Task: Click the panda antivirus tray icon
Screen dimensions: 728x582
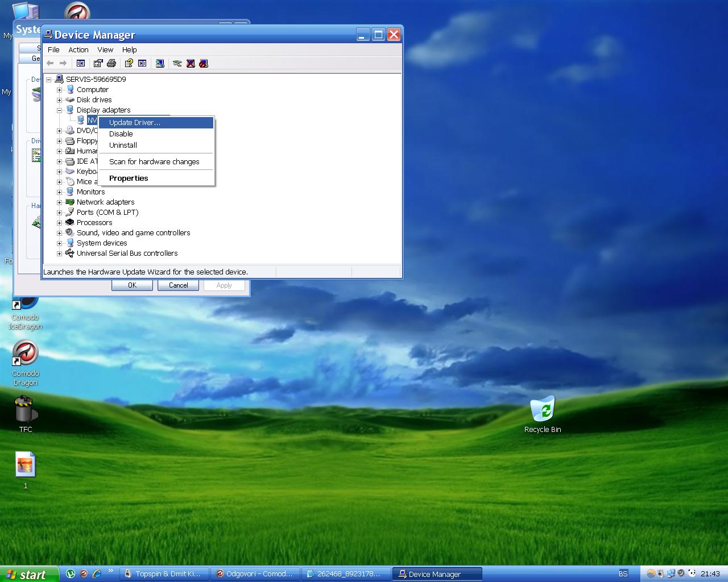Action: click(692, 573)
